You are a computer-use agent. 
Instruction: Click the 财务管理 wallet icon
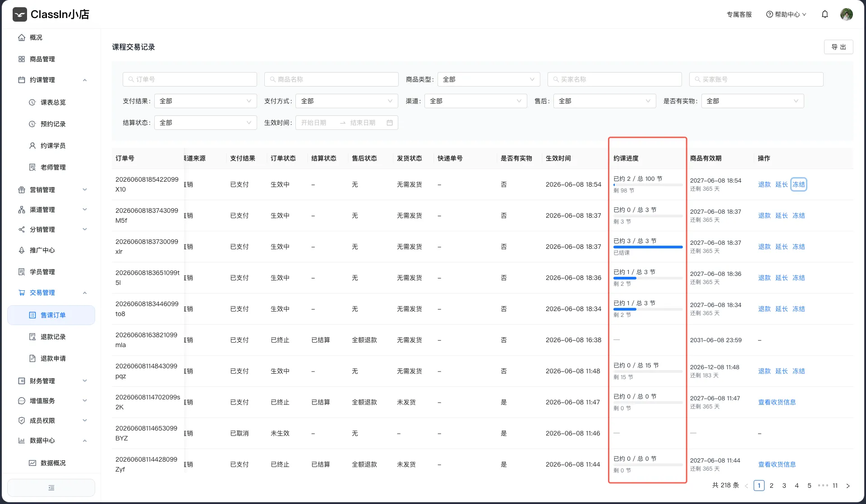tap(22, 381)
